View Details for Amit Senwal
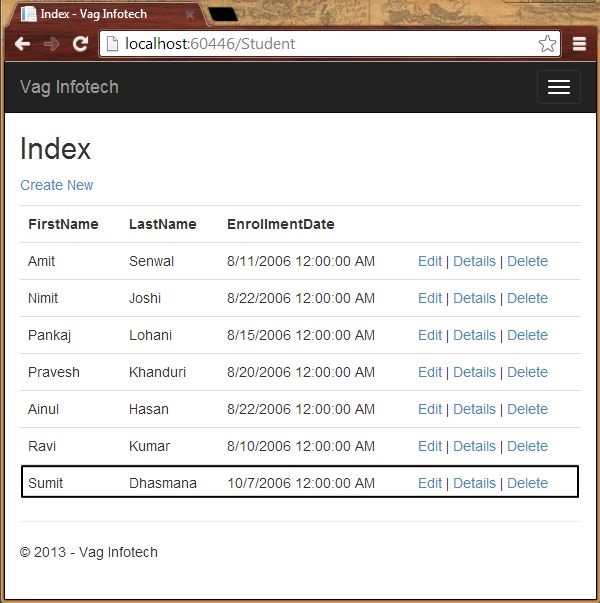The height and width of the screenshot is (603, 600). 474,261
